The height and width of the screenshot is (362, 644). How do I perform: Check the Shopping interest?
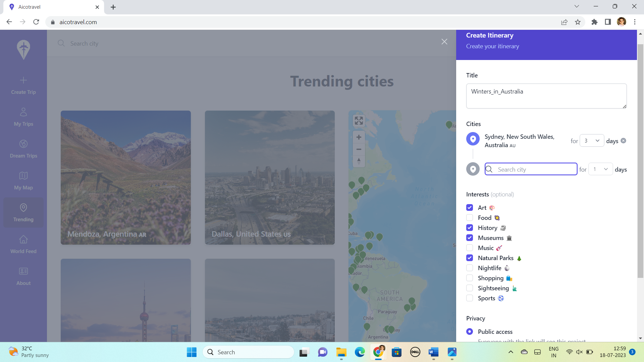(x=470, y=278)
